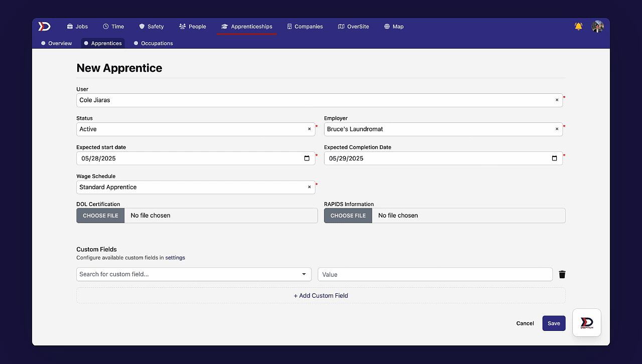This screenshot has width=642, height=364.
Task: Open the Map section
Action: (x=394, y=27)
